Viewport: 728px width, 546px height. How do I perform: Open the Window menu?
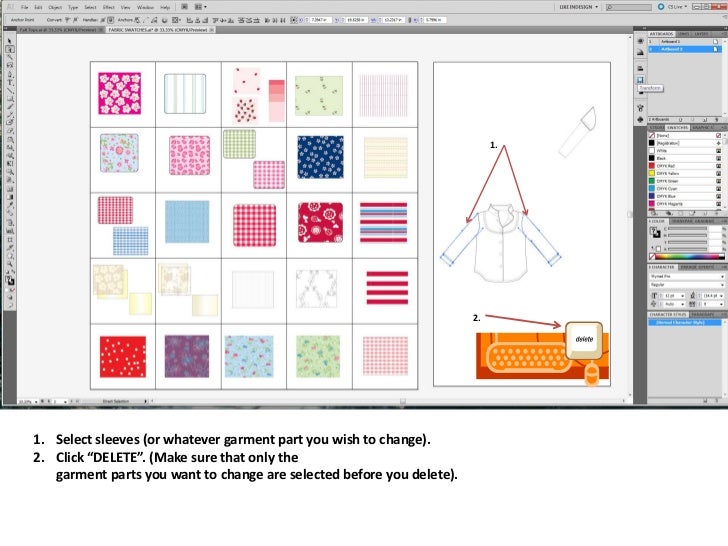(x=145, y=7)
